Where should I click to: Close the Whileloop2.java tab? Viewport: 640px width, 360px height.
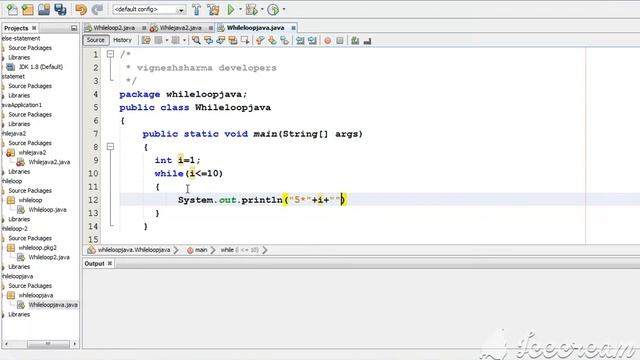[144, 28]
